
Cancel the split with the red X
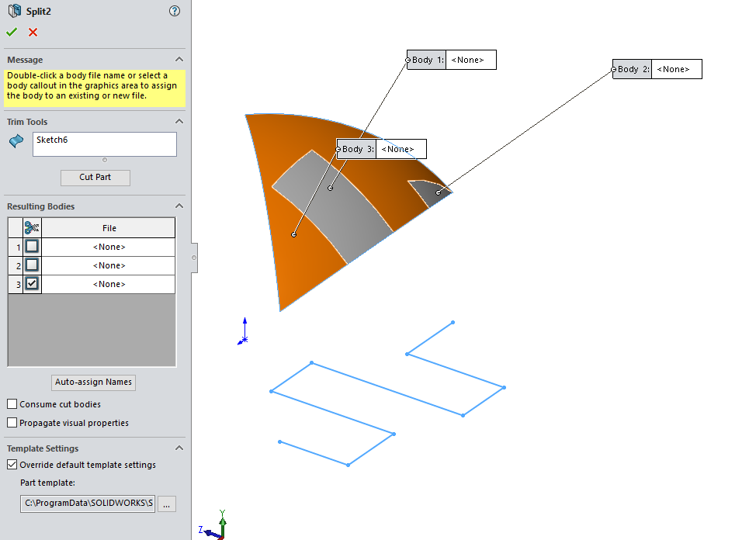33,32
